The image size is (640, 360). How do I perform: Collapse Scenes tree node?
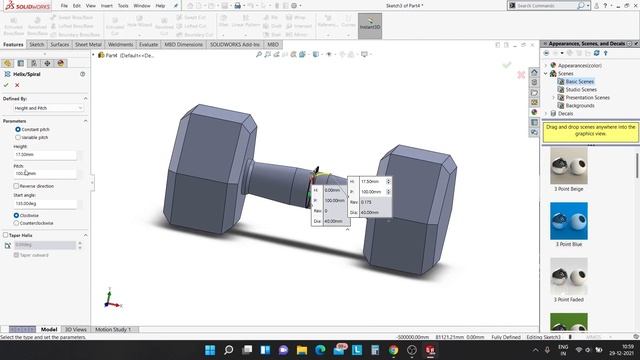(x=546, y=73)
